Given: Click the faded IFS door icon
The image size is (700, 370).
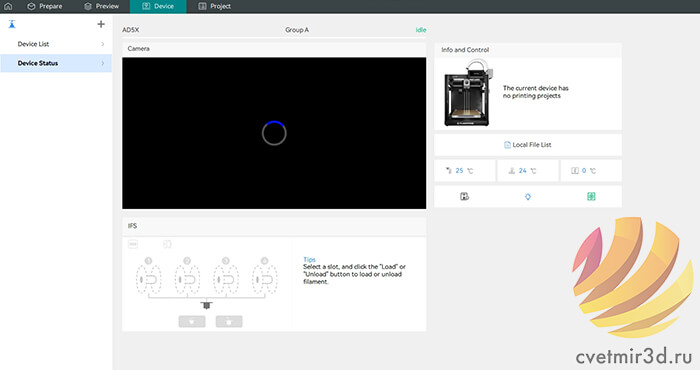Looking at the screenshot, I should click(167, 244).
